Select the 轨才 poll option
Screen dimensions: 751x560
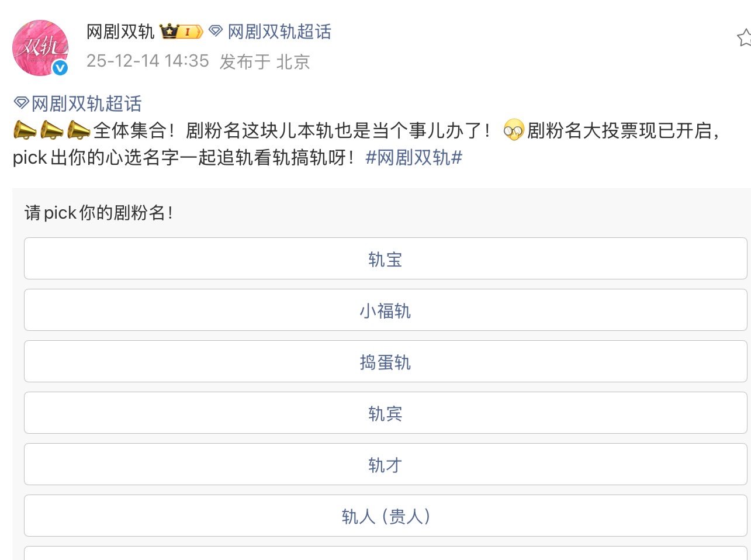coord(386,464)
